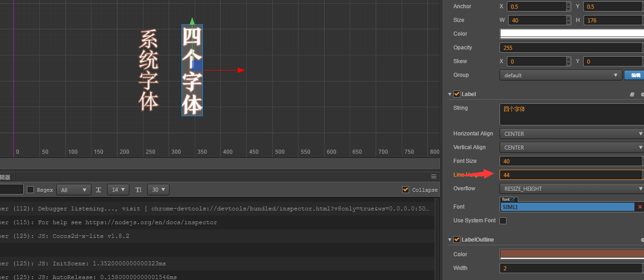Viewport: 644px width, 280px height.
Task: Enable the Use System Font checkbox
Action: coord(503,221)
